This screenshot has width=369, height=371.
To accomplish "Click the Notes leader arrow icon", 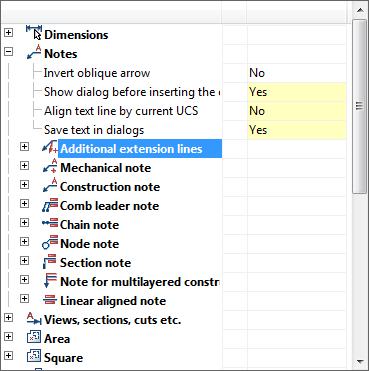I will tap(34, 52).
